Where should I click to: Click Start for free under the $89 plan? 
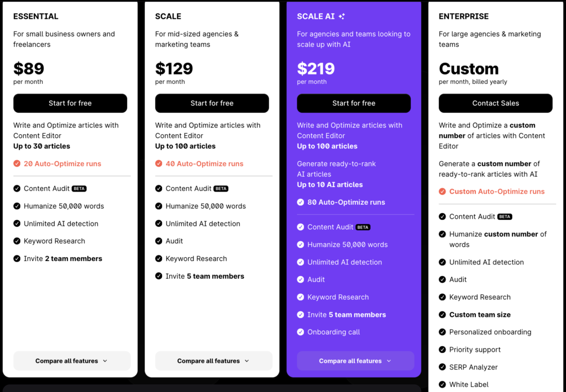pyautogui.click(x=70, y=103)
